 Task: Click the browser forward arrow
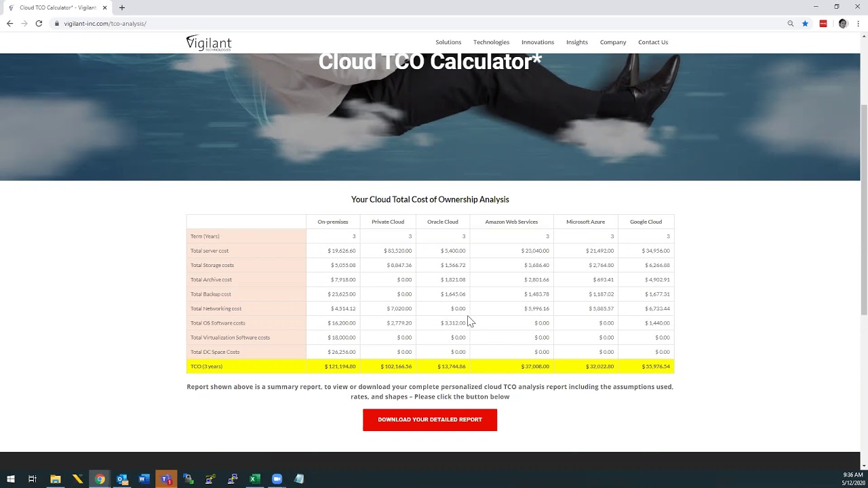pos(24,23)
